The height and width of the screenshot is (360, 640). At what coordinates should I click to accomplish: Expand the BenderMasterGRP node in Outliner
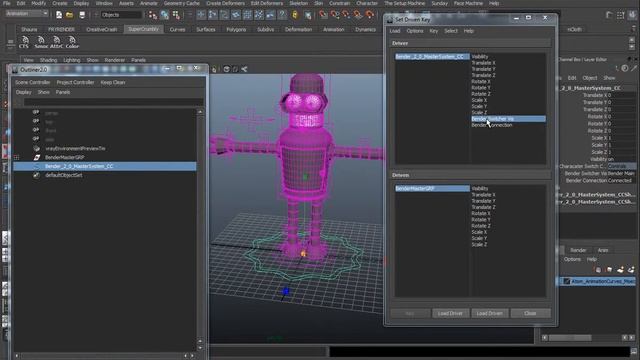17,157
